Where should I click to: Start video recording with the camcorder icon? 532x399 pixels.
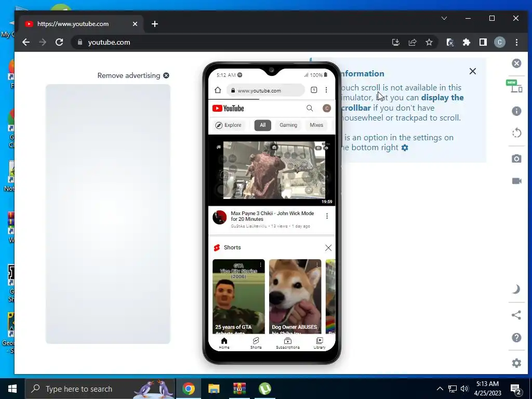coord(516,181)
